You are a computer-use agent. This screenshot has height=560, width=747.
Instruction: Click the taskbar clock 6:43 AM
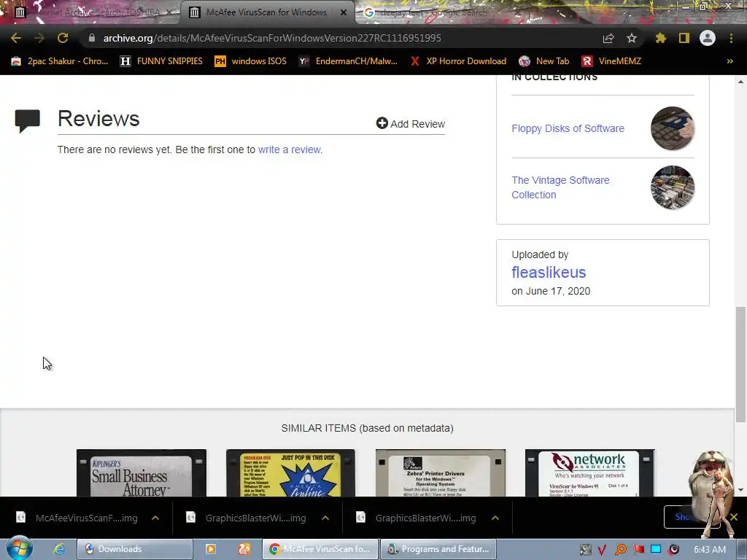(710, 550)
